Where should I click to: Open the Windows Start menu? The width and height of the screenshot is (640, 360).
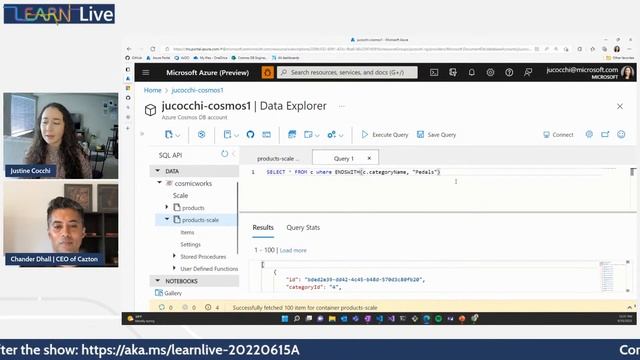tap(284, 319)
